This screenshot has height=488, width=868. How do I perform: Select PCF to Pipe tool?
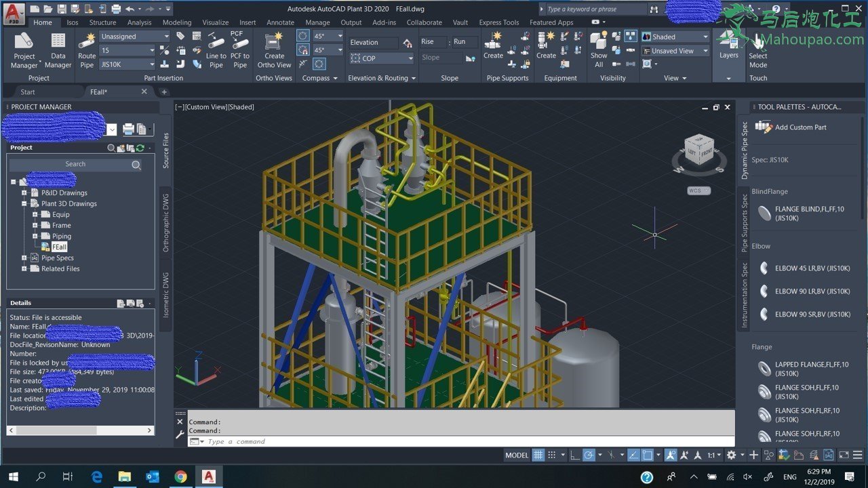(x=240, y=50)
